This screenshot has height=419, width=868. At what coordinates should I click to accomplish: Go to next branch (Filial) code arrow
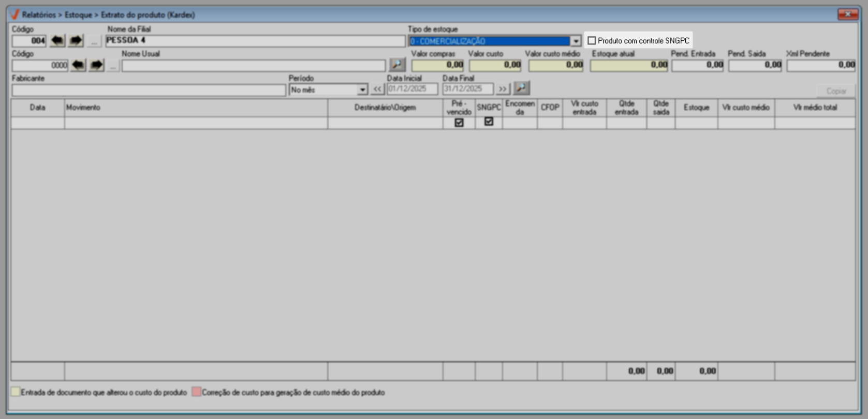coord(76,40)
